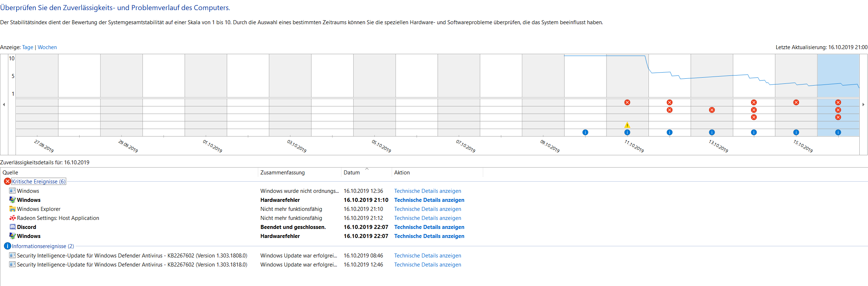Sort list by Quelle column header

click(129, 173)
